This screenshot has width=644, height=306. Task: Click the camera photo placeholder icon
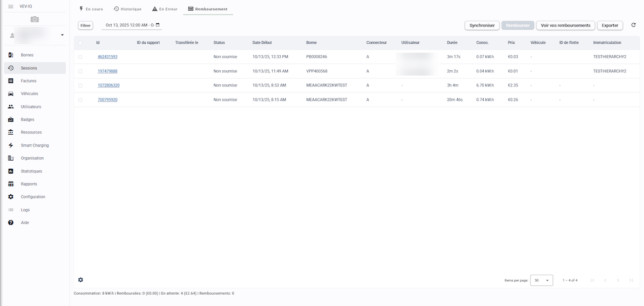coord(35,19)
